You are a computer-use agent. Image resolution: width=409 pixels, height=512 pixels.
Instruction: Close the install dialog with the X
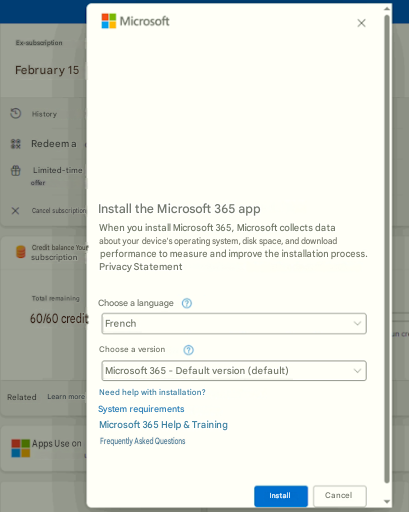coord(361,23)
